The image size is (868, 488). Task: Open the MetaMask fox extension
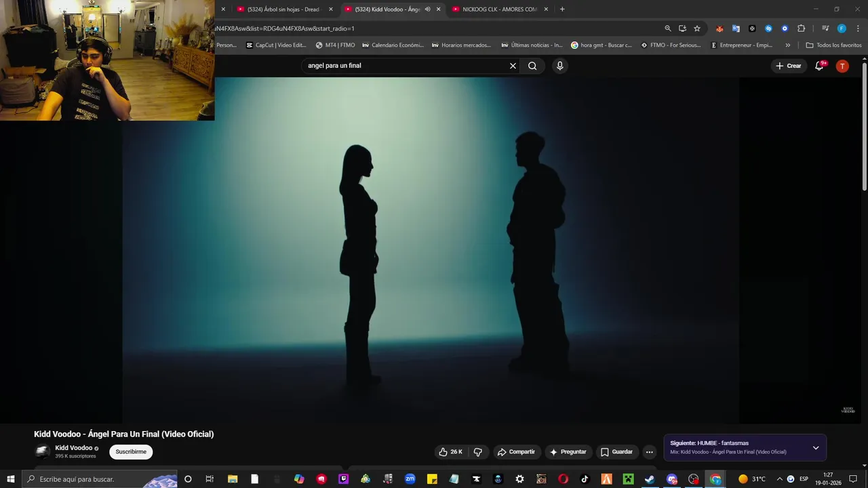tap(719, 28)
